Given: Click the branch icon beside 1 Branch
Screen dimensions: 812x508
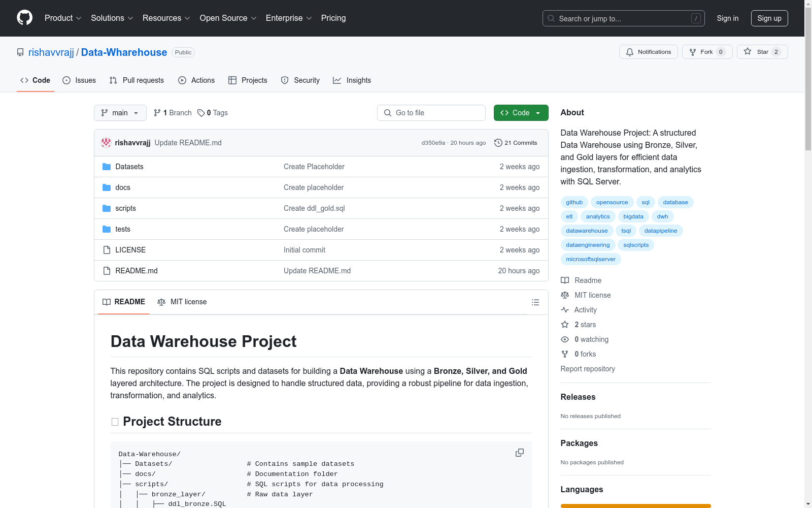Looking at the screenshot, I should click(157, 113).
